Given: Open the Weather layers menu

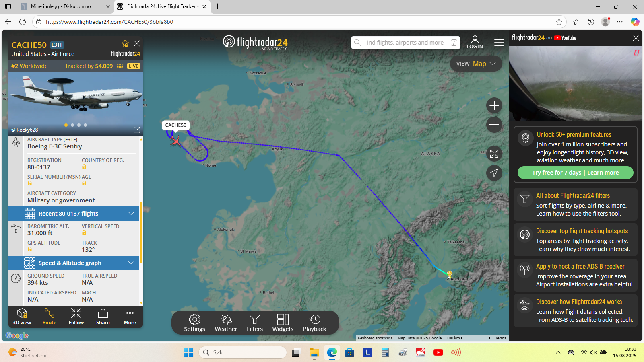Looking at the screenshot, I should pos(226,323).
